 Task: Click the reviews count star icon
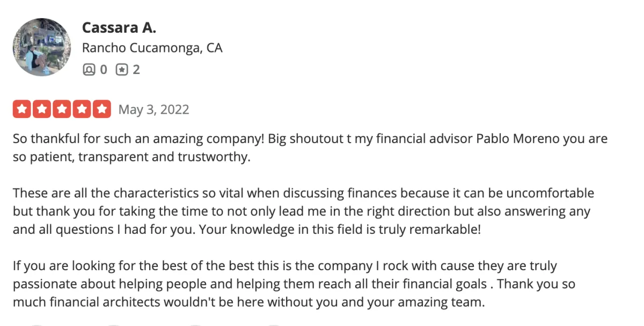point(122,70)
